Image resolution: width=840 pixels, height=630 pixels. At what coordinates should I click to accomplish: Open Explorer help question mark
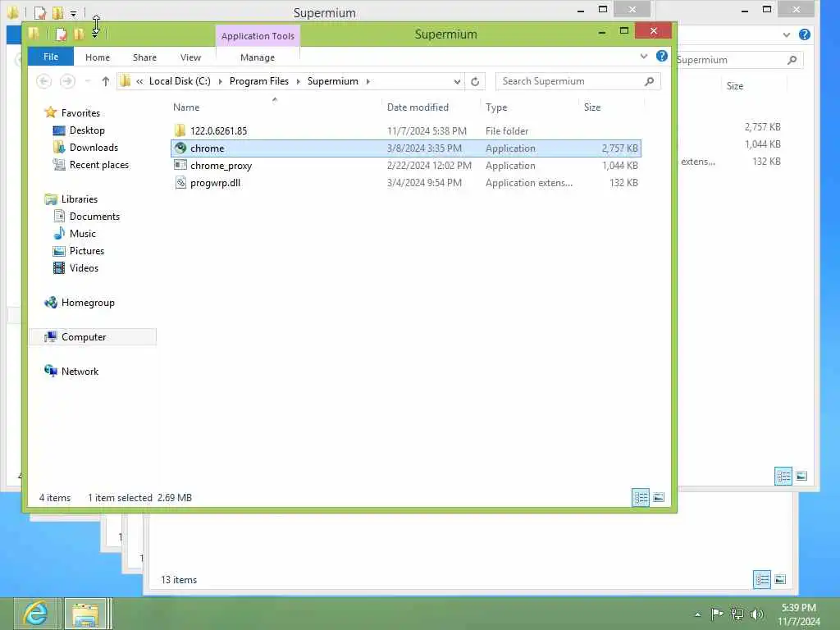click(662, 57)
